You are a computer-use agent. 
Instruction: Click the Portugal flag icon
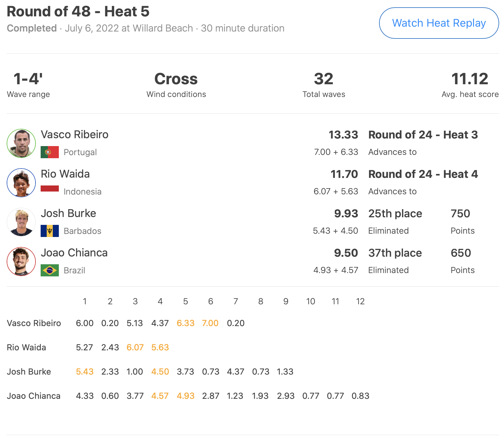50,152
